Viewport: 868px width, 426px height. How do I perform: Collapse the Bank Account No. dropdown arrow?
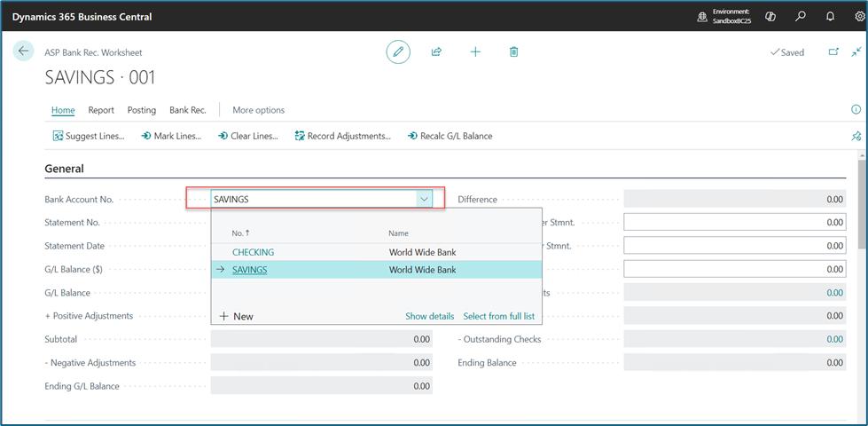425,199
